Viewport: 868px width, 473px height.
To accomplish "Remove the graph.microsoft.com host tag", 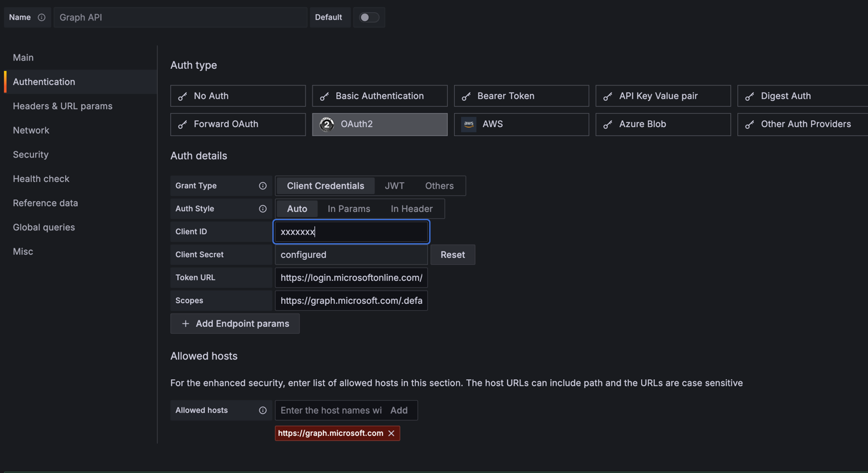I will [392, 433].
